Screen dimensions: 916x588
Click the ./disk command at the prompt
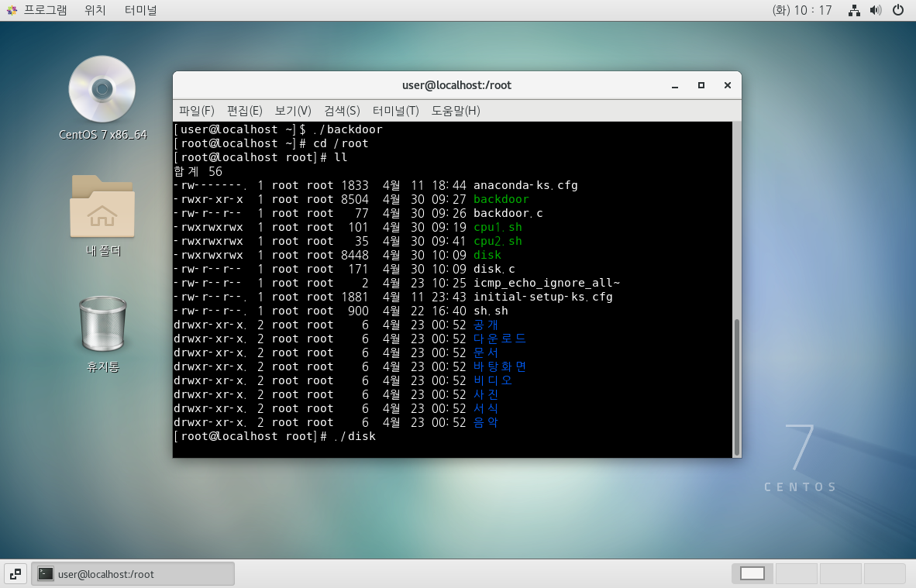coord(355,437)
